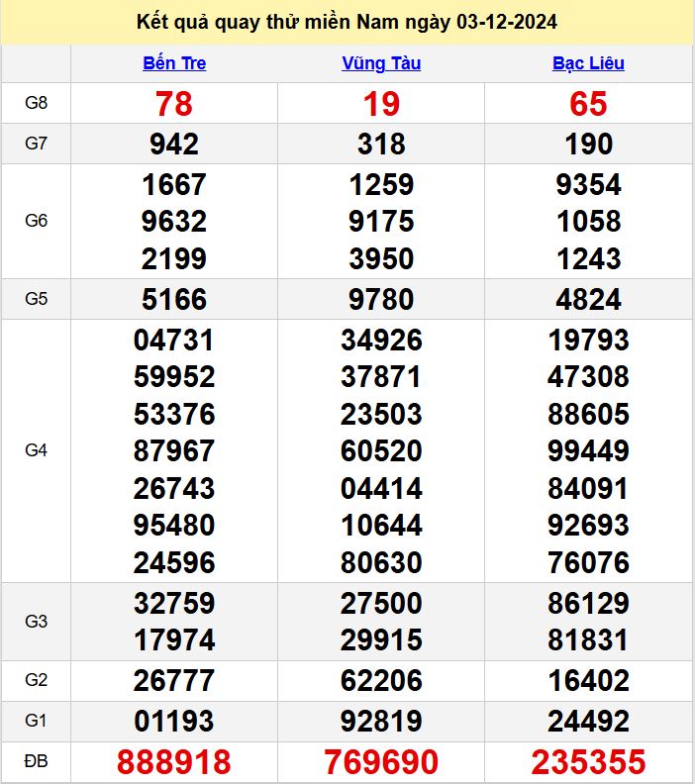The width and height of the screenshot is (695, 784).
Task: Click G4 number 60520
Action: tap(381, 451)
